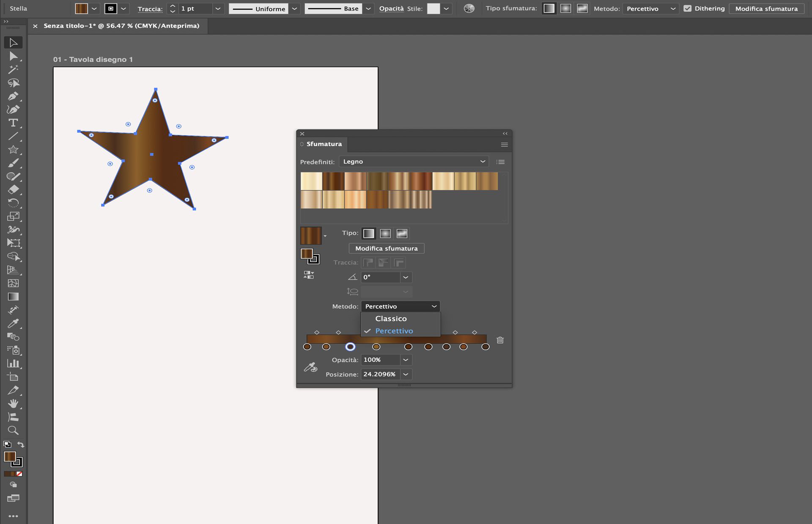Select the Hand tool

click(x=14, y=404)
